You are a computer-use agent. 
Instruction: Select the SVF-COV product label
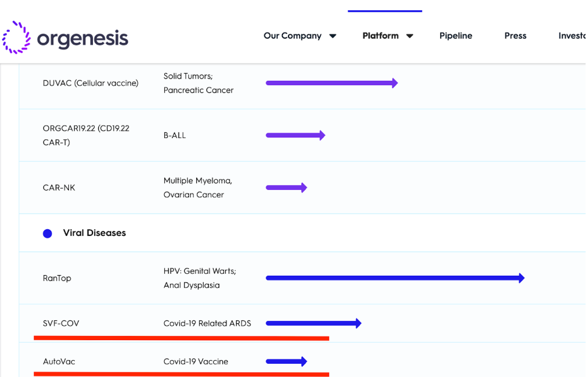(61, 323)
